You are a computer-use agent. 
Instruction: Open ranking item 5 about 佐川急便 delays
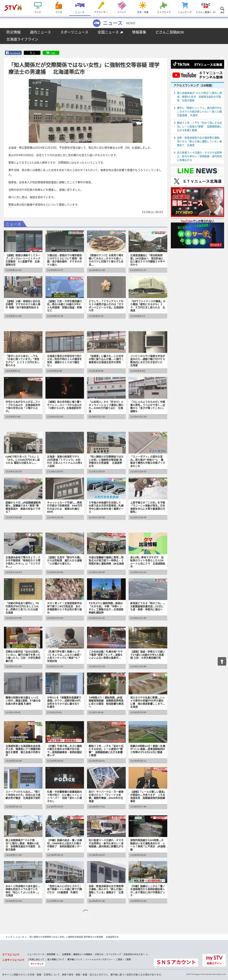pyautogui.click(x=199, y=156)
